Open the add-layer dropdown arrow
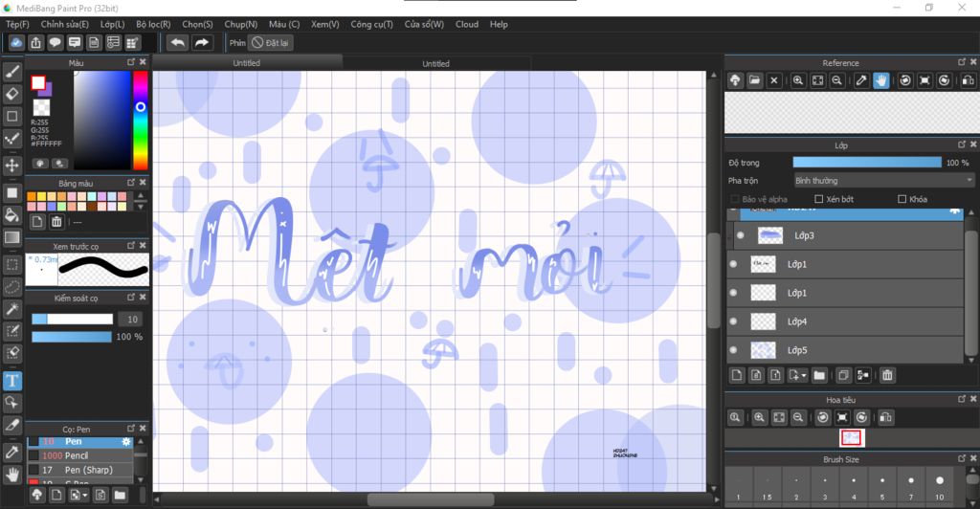This screenshot has width=980, height=509. point(803,375)
